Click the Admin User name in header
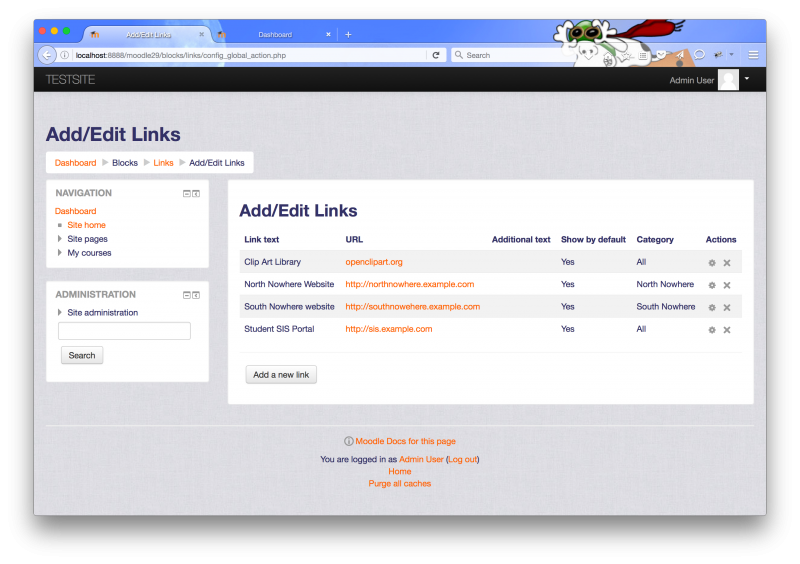 point(691,80)
